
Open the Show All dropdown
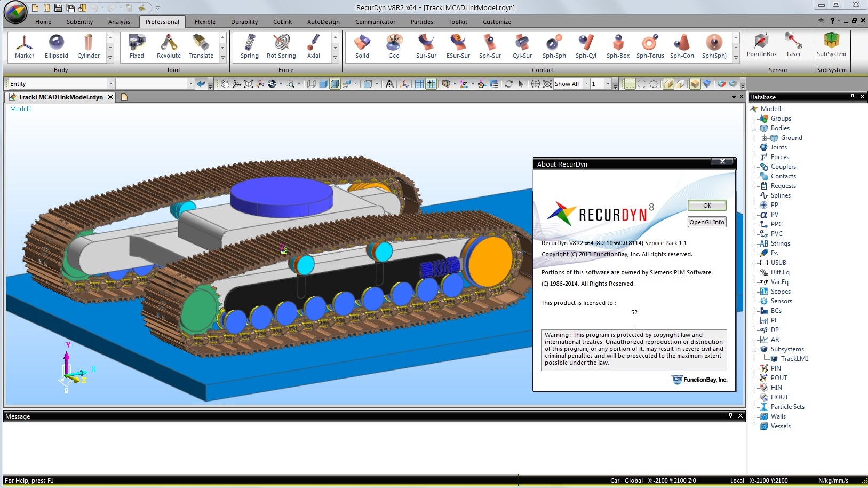click(586, 84)
